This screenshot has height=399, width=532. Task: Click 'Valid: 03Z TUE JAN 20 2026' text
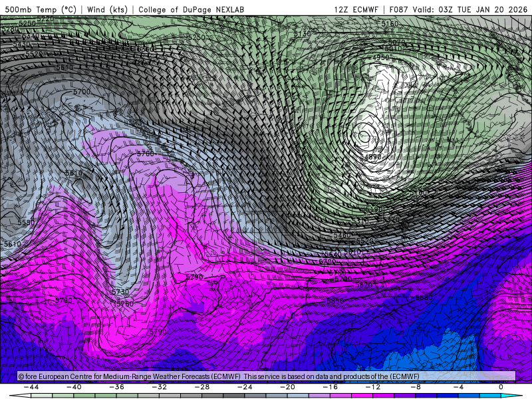point(470,9)
